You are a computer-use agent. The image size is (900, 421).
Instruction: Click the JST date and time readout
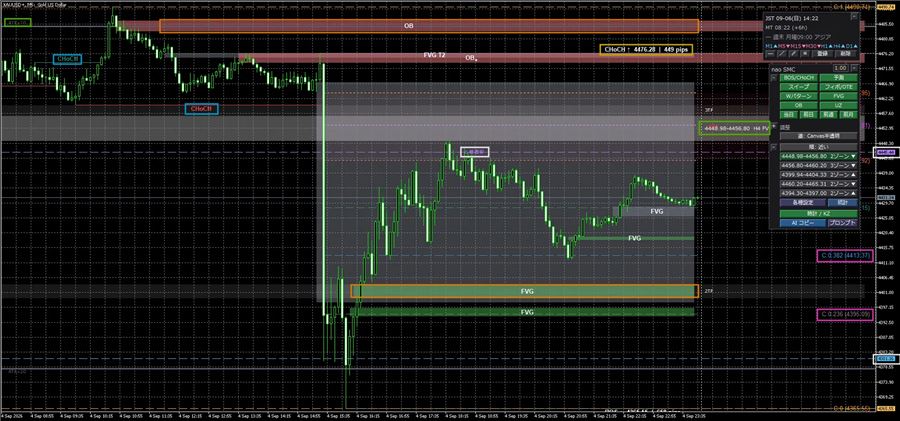pos(792,18)
